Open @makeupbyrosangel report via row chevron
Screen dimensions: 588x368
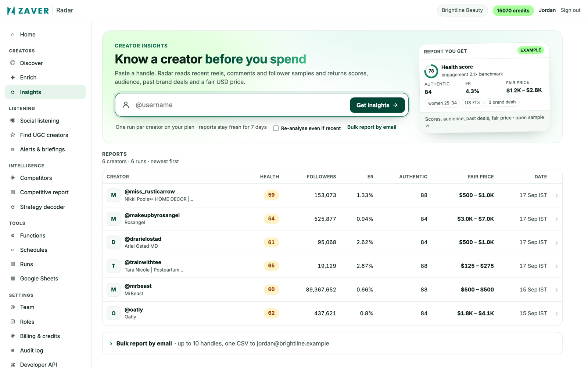[556, 219]
